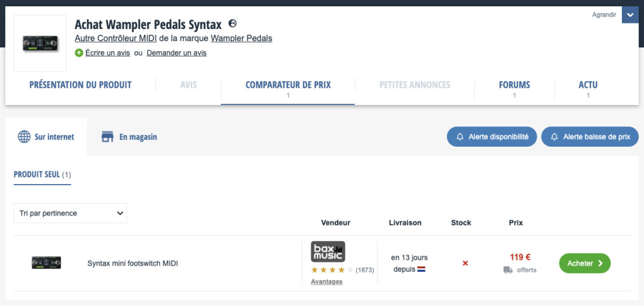Switch to the En magasin tab
Viewport: 644px width, 306px height.
[129, 137]
